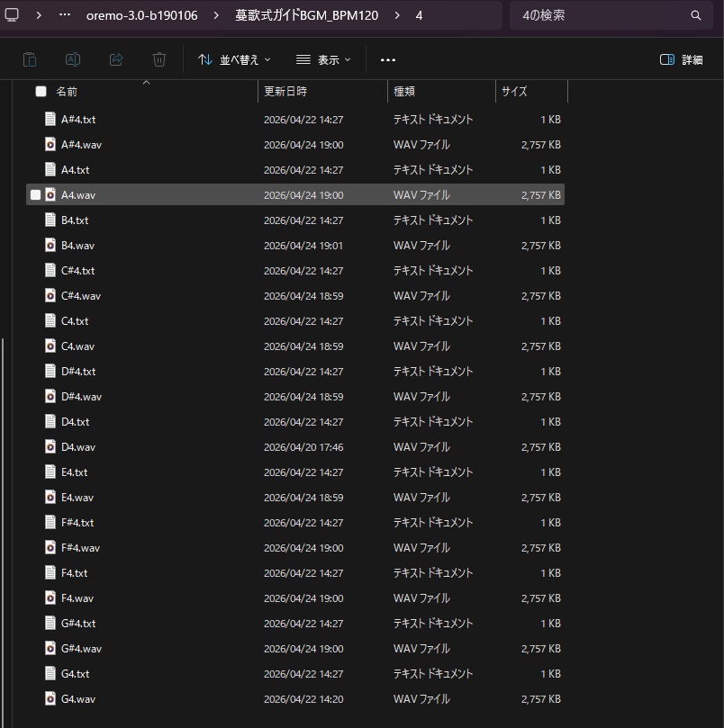Click the paste clipboard icon in toolbar

coord(30,60)
